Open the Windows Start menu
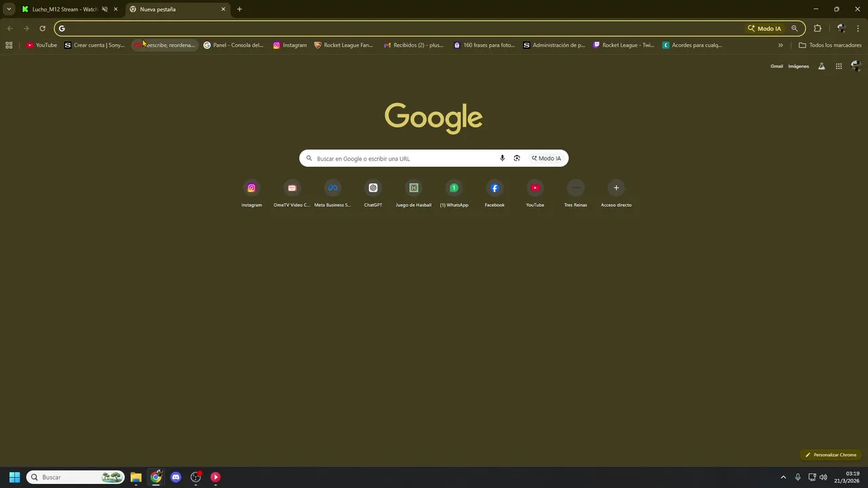 tap(14, 477)
